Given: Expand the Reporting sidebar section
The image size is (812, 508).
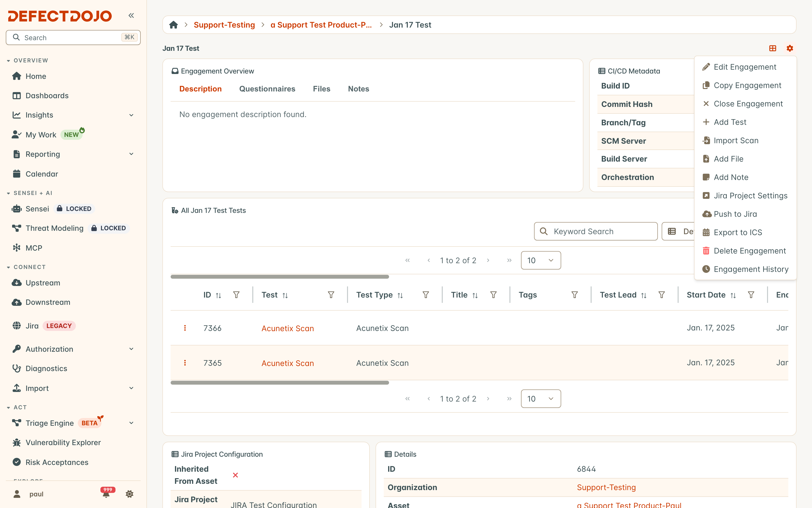Looking at the screenshot, I should [x=131, y=154].
